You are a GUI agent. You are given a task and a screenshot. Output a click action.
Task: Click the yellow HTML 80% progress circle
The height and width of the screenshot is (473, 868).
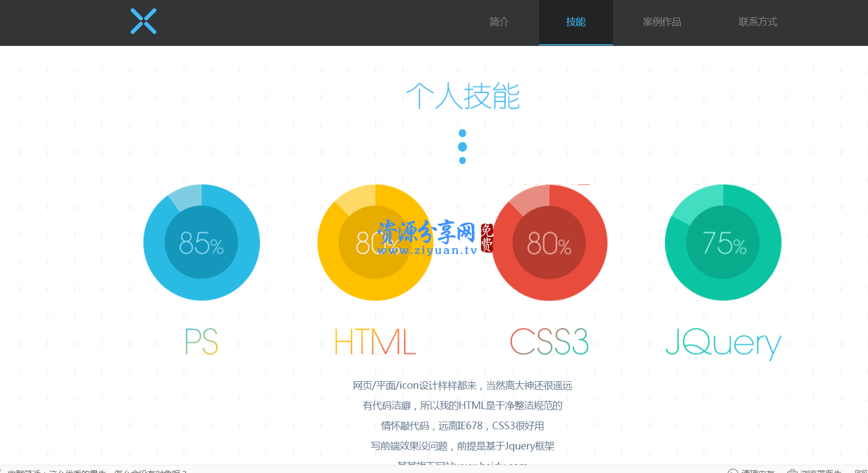375,242
